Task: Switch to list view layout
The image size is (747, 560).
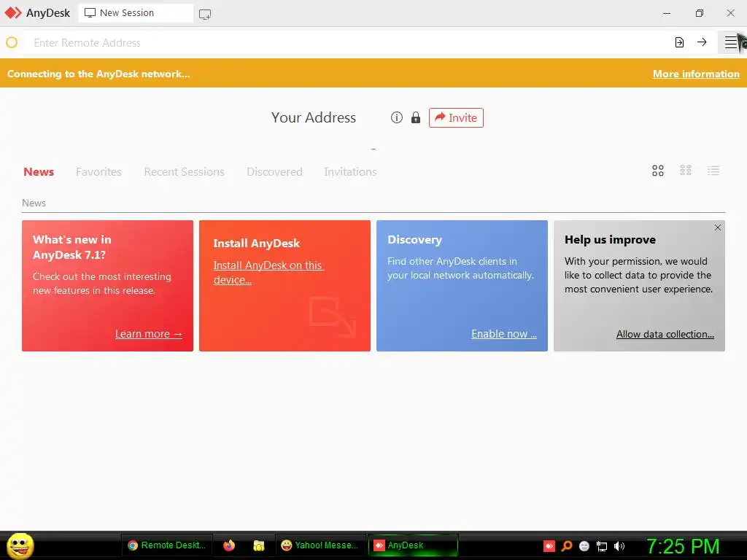Action: click(713, 171)
